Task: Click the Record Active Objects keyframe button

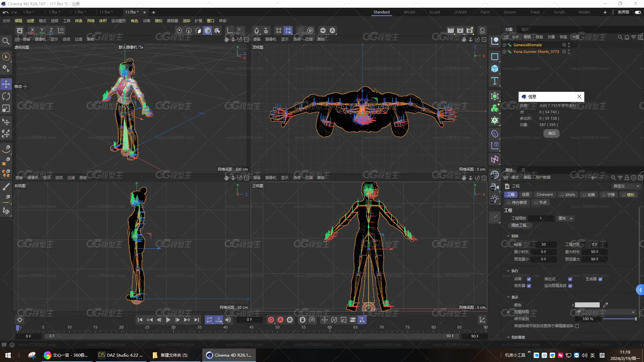Action: [x=271, y=320]
